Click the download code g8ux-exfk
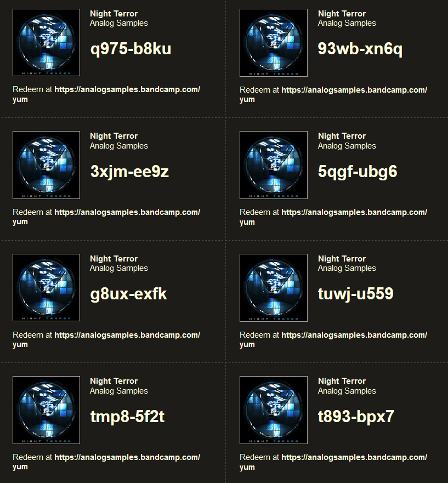 tap(128, 294)
